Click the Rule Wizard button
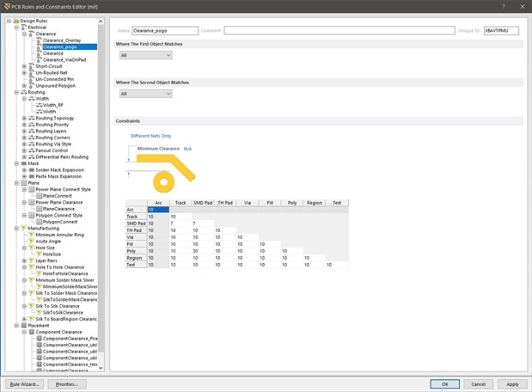The image size is (532, 392). click(23, 384)
